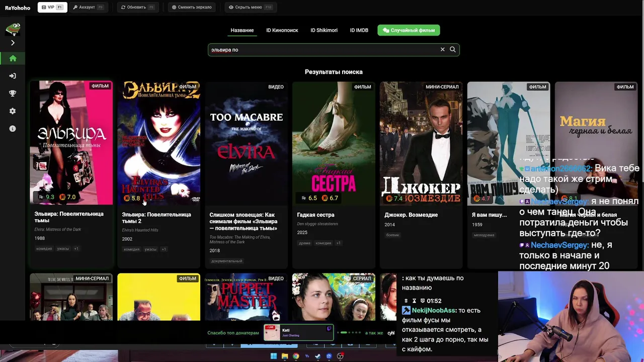
Task: Open Эльвира: Повелительница тьмы 2 poster
Action: tap(158, 143)
